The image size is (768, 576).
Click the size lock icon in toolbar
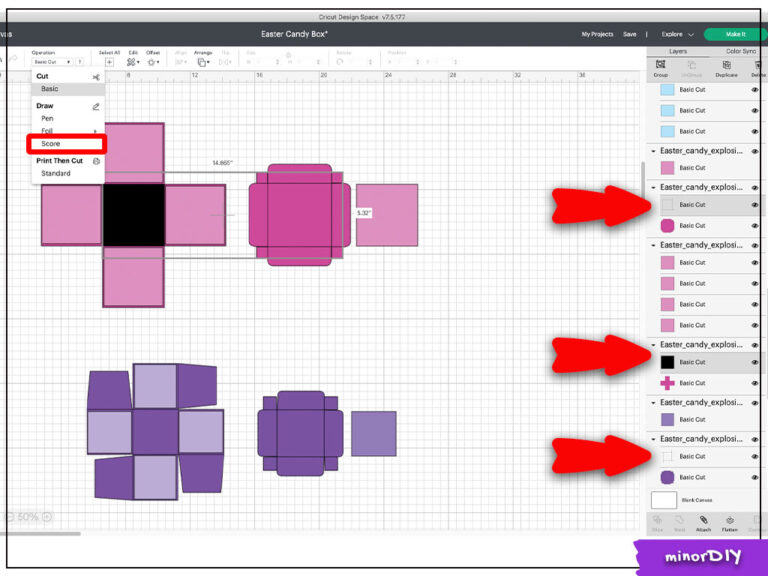coord(288,55)
